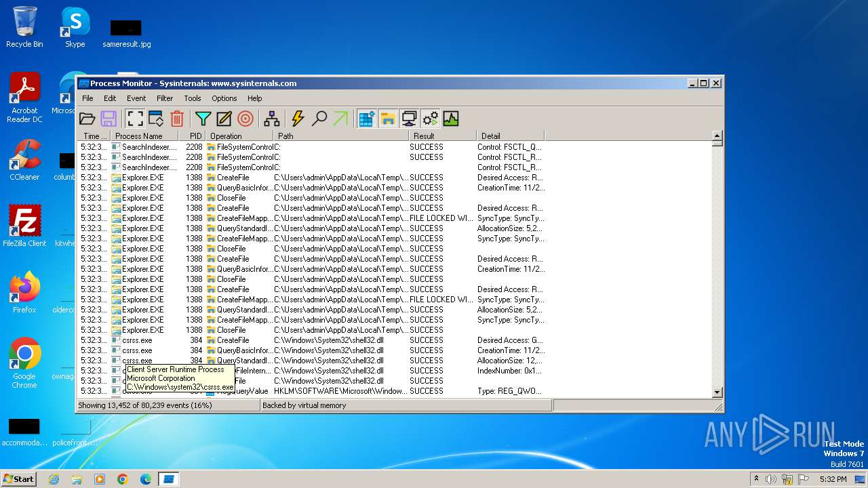Toggle the Autoscroll toolbar icon
This screenshot has height=488, width=868.
tap(156, 119)
